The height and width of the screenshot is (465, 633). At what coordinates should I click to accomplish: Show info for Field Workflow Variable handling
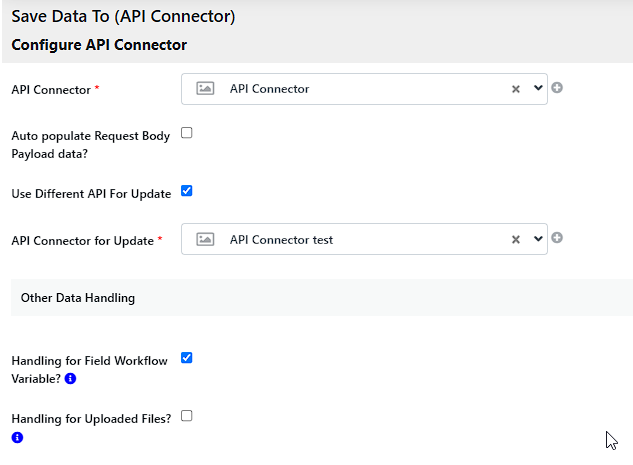coord(70,379)
